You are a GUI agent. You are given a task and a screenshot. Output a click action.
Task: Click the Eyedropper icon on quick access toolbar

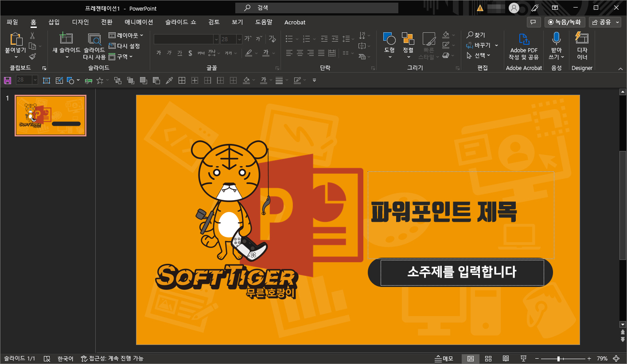(169, 80)
